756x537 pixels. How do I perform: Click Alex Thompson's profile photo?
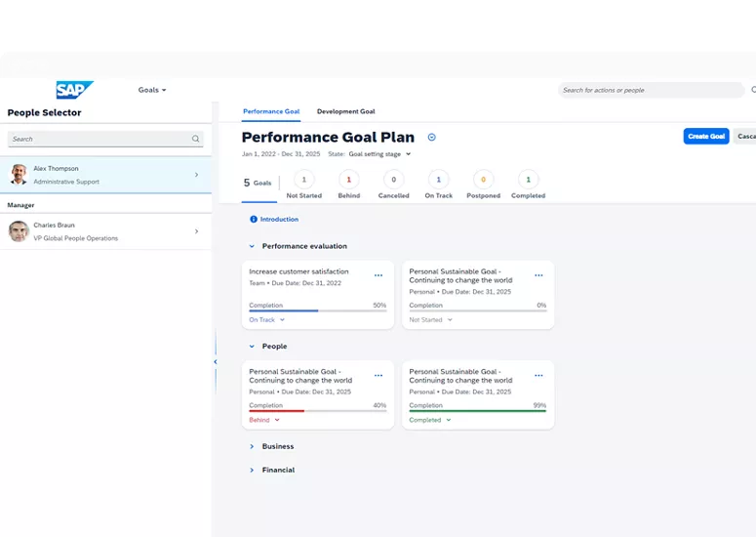pos(19,175)
